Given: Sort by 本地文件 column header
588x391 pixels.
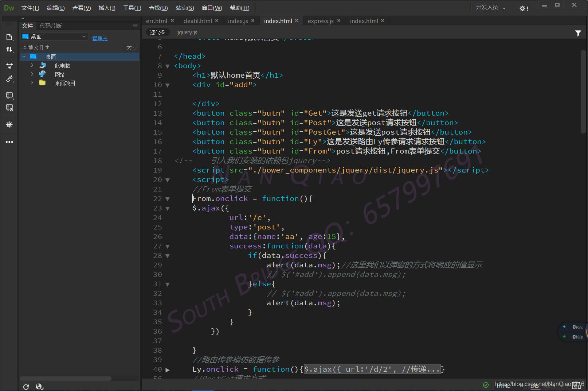Looking at the screenshot, I should click(x=36, y=47).
